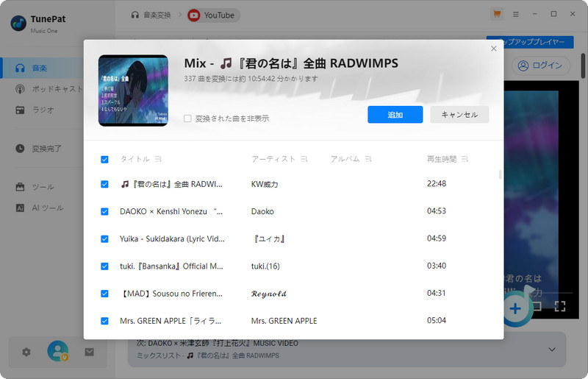Click the user avatar icon in sidebar
588x379 pixels.
coord(58,351)
